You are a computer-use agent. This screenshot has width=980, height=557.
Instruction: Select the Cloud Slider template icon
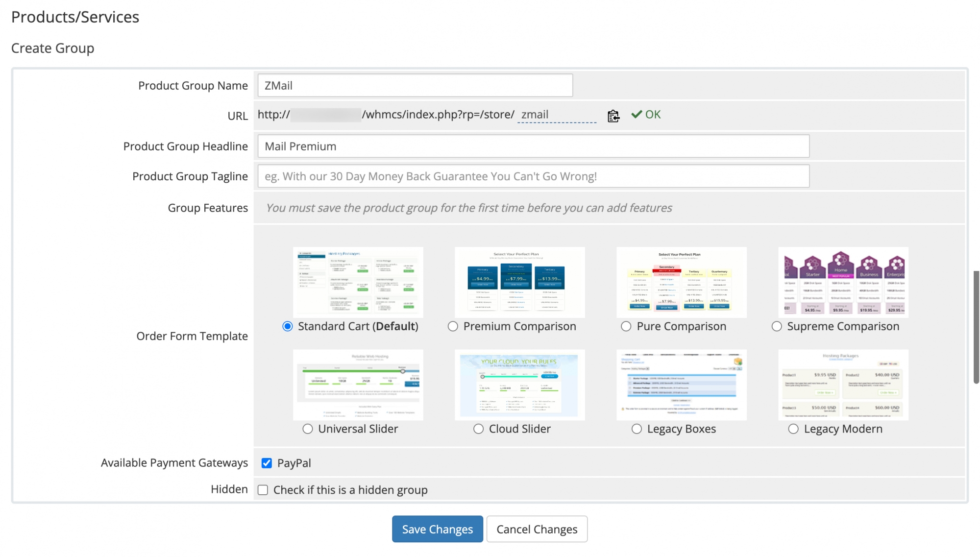point(519,385)
